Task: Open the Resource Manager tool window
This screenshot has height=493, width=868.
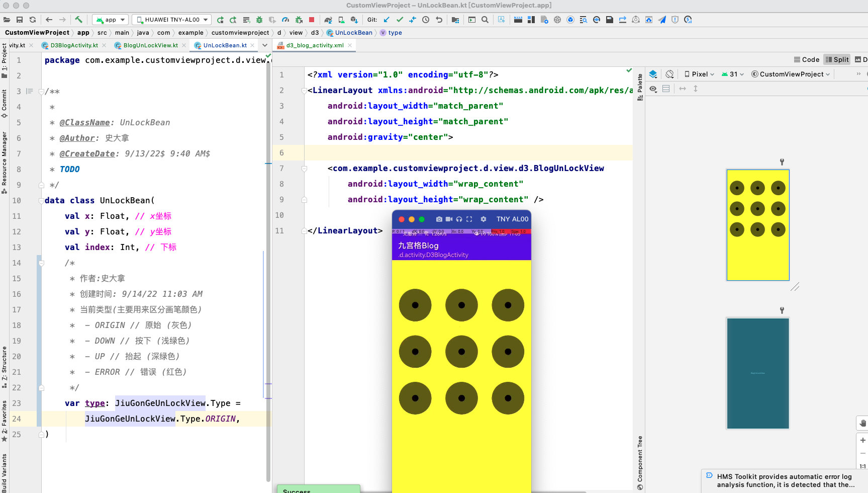Action: [4, 162]
